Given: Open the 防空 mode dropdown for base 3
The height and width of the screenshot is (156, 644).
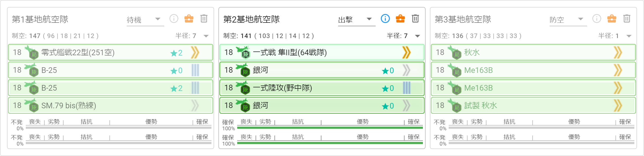Looking at the screenshot, I should point(568,20).
